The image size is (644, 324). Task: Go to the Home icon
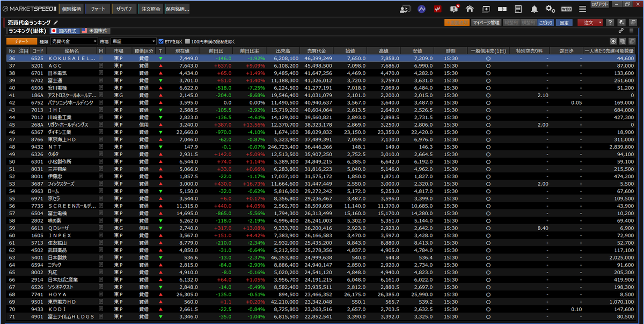tap(470, 9)
